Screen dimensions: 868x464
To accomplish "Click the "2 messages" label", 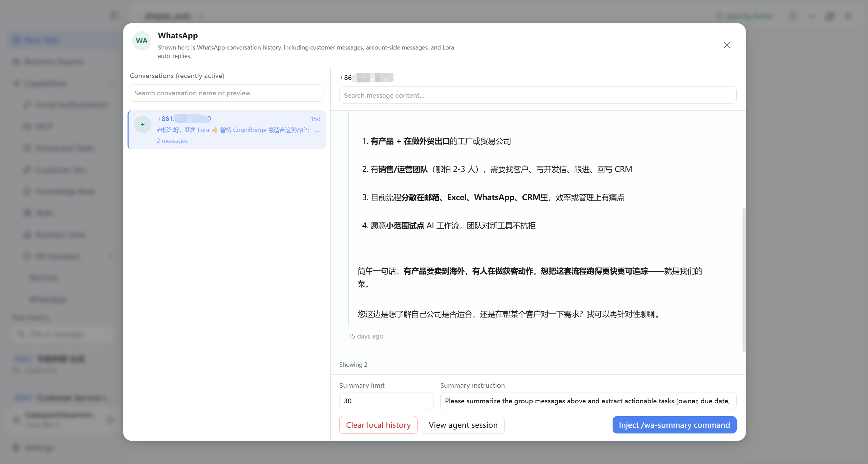I will [172, 140].
